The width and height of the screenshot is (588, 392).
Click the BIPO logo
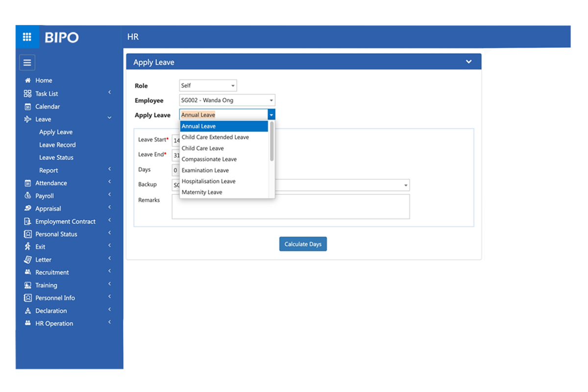tap(62, 37)
